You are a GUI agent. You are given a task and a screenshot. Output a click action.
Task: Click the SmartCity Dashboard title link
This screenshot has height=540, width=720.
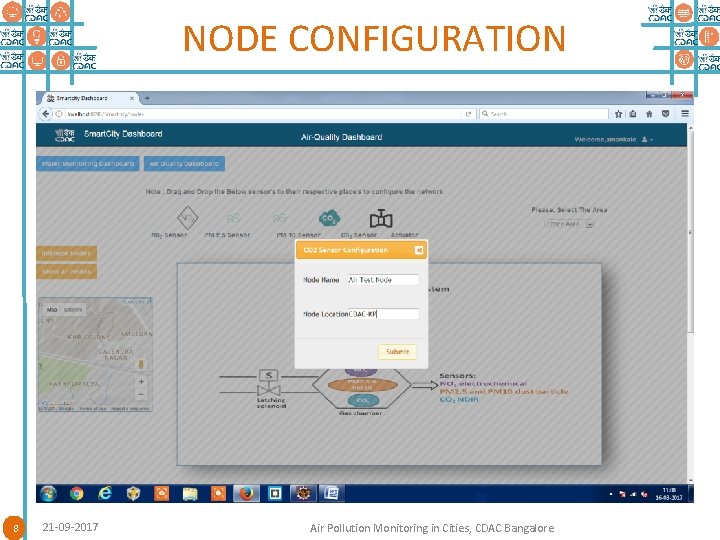coord(123,134)
